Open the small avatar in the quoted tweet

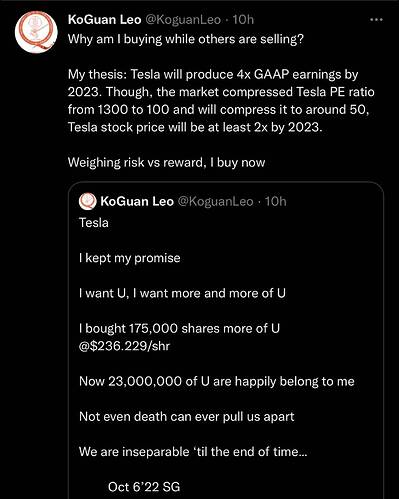point(88,201)
